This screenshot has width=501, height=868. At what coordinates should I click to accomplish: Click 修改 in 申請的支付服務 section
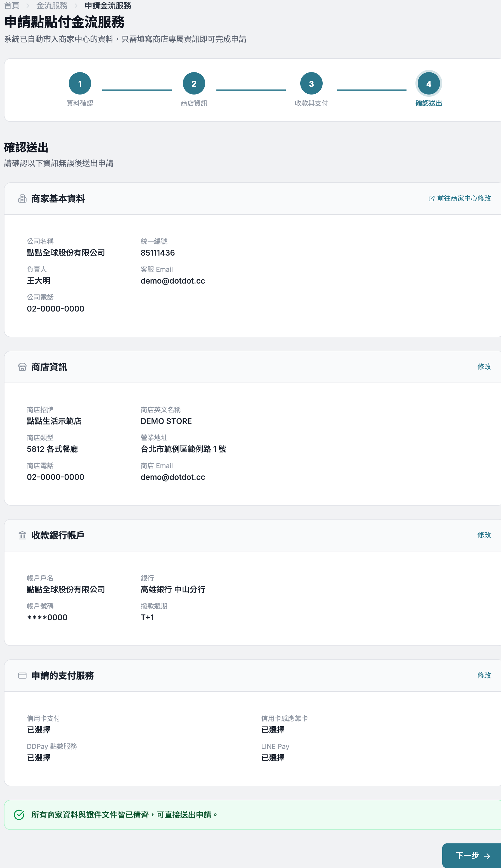click(484, 676)
